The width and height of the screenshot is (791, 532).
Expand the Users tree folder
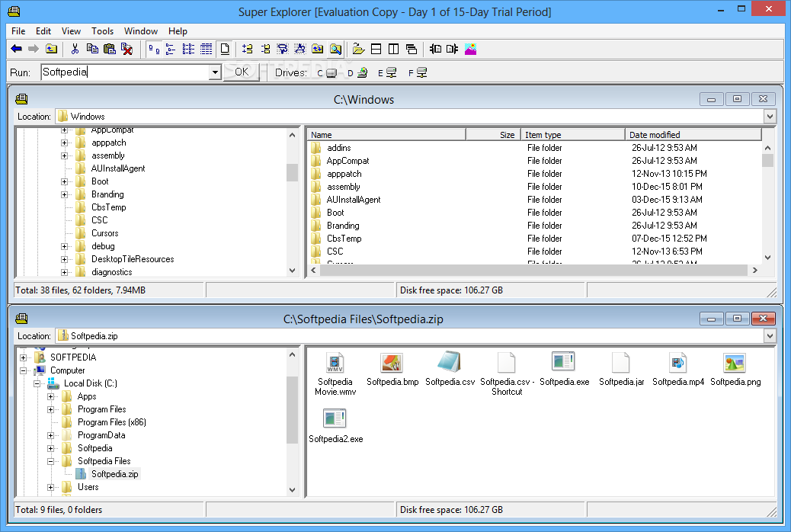tap(50, 488)
